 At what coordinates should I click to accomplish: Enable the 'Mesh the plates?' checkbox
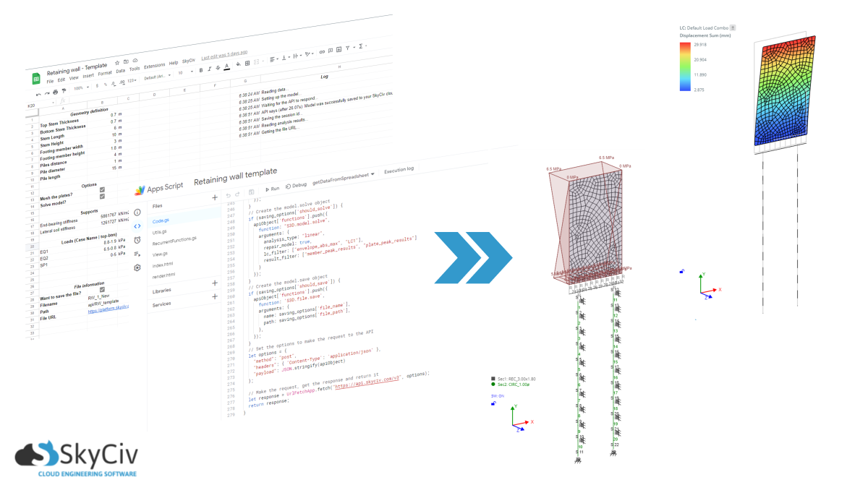(x=102, y=190)
